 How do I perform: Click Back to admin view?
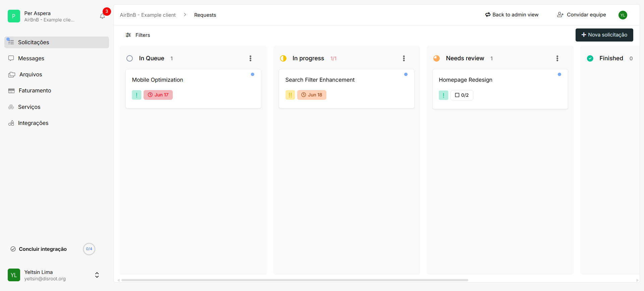512,15
